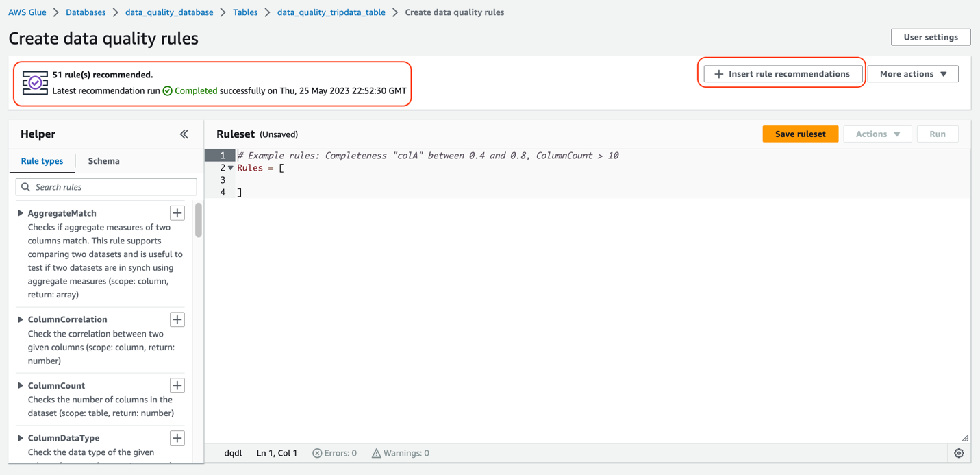
Task: Click the Warnings indicator in status bar
Action: pos(401,453)
